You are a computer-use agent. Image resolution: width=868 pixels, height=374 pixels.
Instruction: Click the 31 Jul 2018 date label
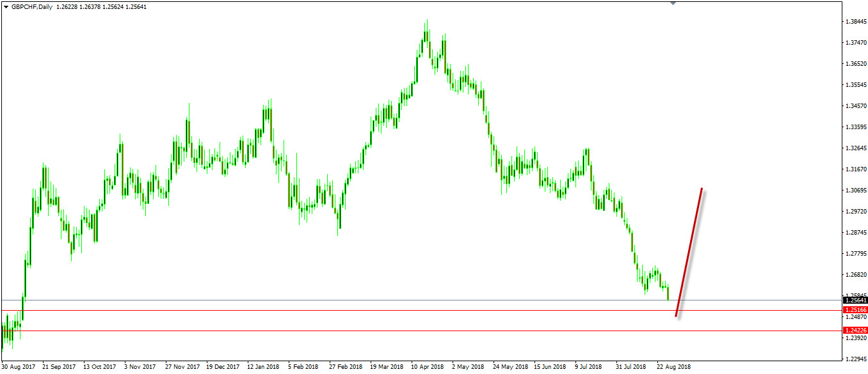tap(631, 367)
